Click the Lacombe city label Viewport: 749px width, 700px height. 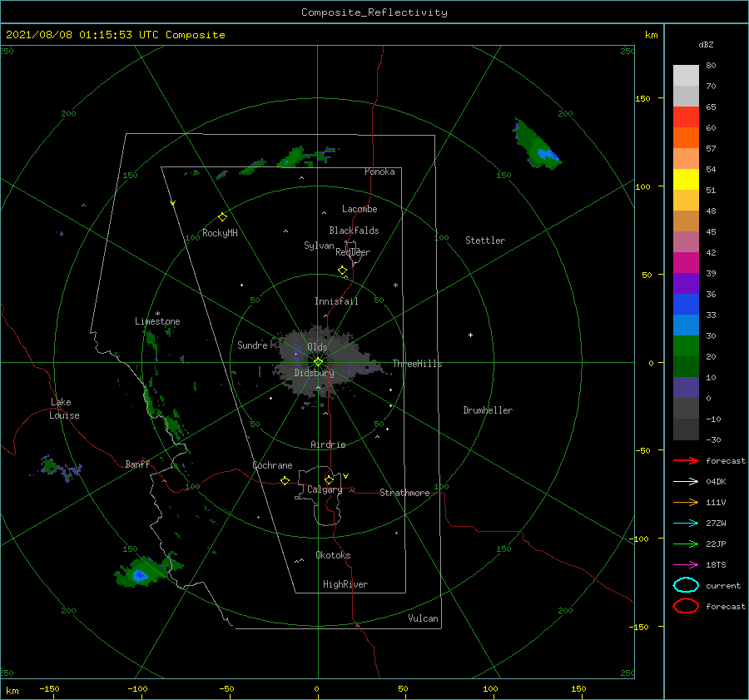click(360, 209)
